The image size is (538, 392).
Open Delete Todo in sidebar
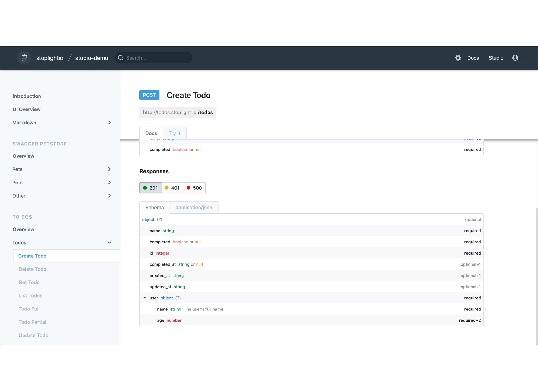(32, 269)
